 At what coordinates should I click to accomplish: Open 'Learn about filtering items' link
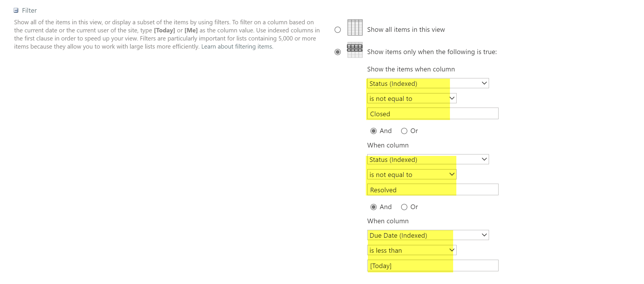tap(237, 47)
